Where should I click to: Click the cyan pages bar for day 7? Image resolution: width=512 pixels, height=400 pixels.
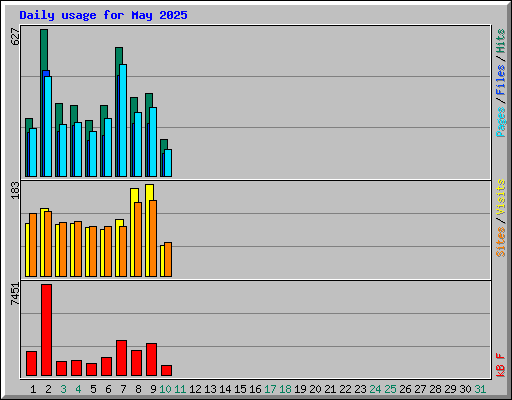pyautogui.click(x=123, y=120)
